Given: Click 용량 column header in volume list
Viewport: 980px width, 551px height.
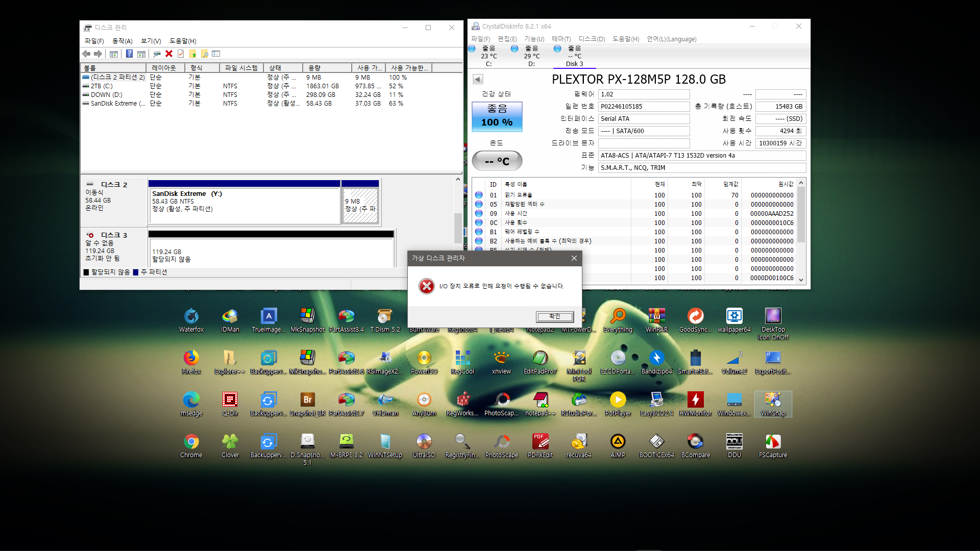Looking at the screenshot, I should (327, 68).
